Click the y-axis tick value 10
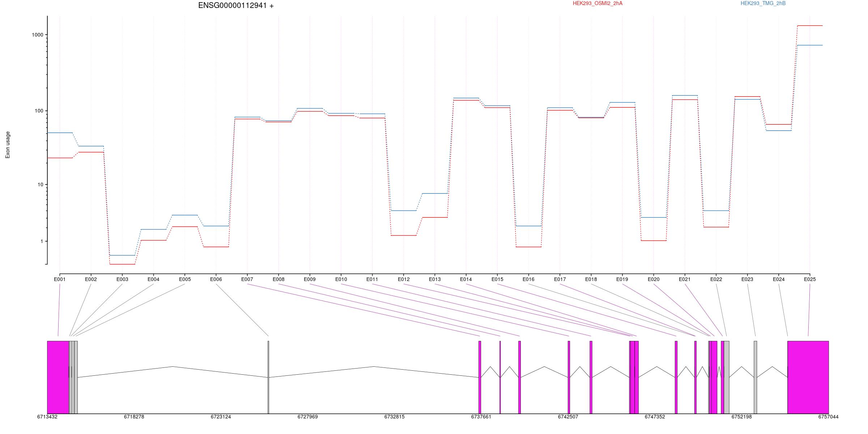This screenshot has height=434, width=868. tap(40, 184)
